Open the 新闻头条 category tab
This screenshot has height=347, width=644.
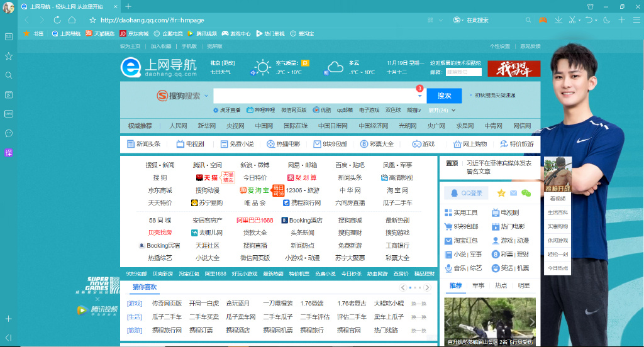(x=144, y=144)
